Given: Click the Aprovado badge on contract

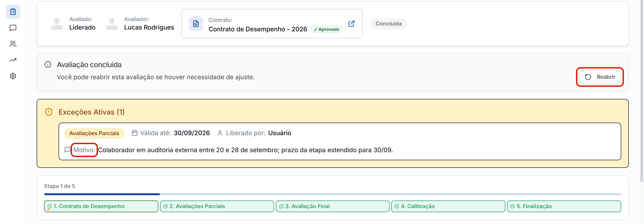Looking at the screenshot, I should tap(326, 29).
